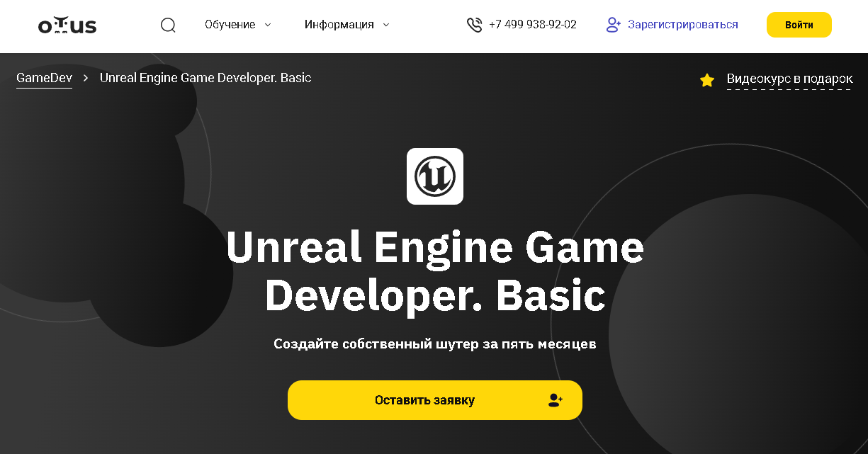Viewport: 868px width, 454px height.
Task: Click breadcrumb Unreal Engine Game Developer. Basic
Action: pos(205,78)
